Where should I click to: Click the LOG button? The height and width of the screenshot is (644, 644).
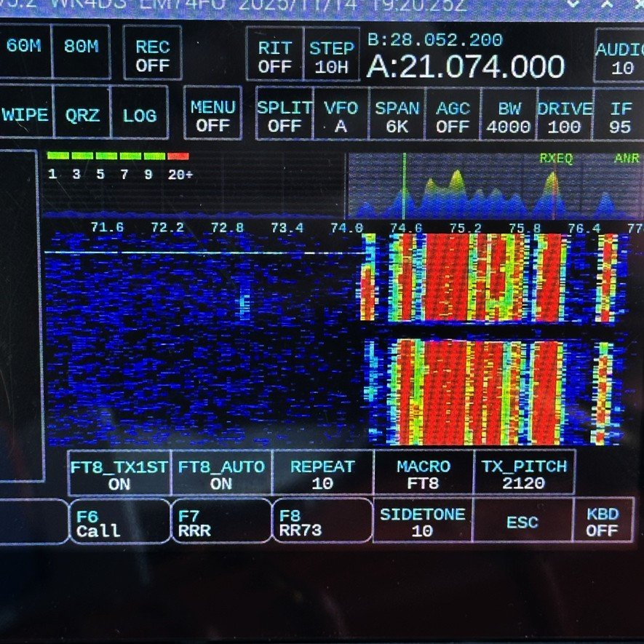(x=140, y=114)
